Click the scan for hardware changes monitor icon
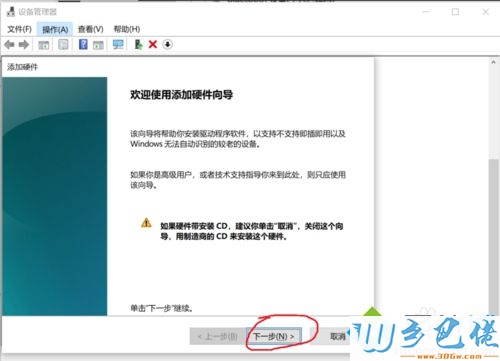Viewport: 500px width, 361px height. pyautogui.click(x=118, y=44)
